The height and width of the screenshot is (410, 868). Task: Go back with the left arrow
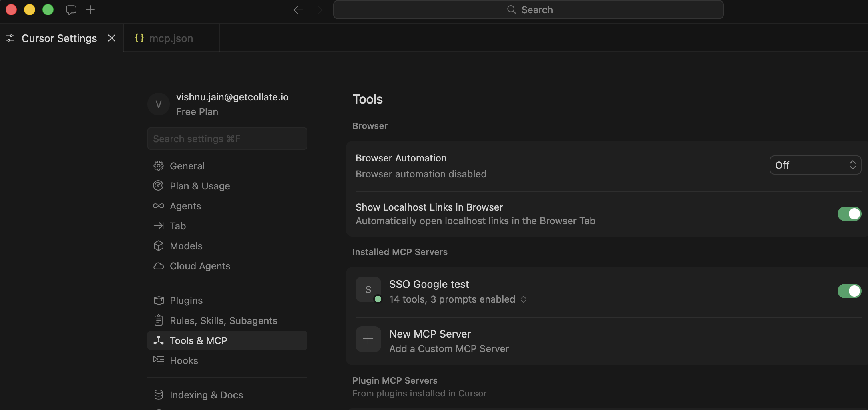[x=298, y=10]
